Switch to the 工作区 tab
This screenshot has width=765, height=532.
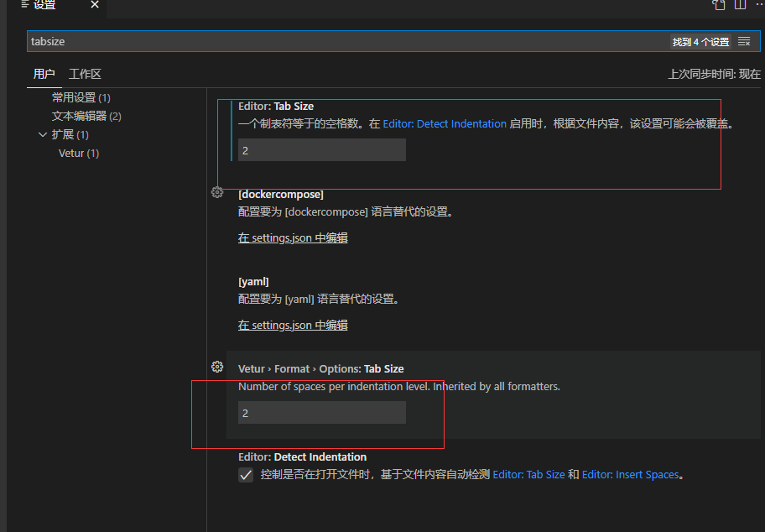click(84, 74)
